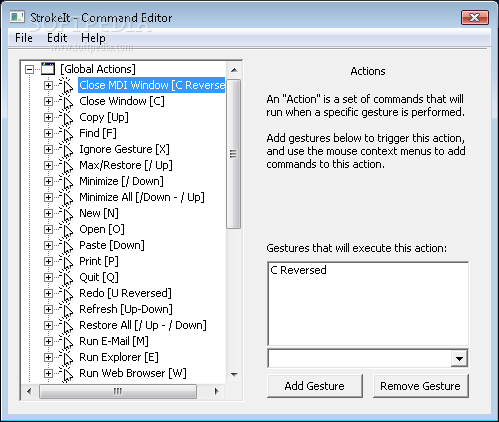Select the Refresh [Up-Down] row
Screen dimensions: 499x422
126,309
